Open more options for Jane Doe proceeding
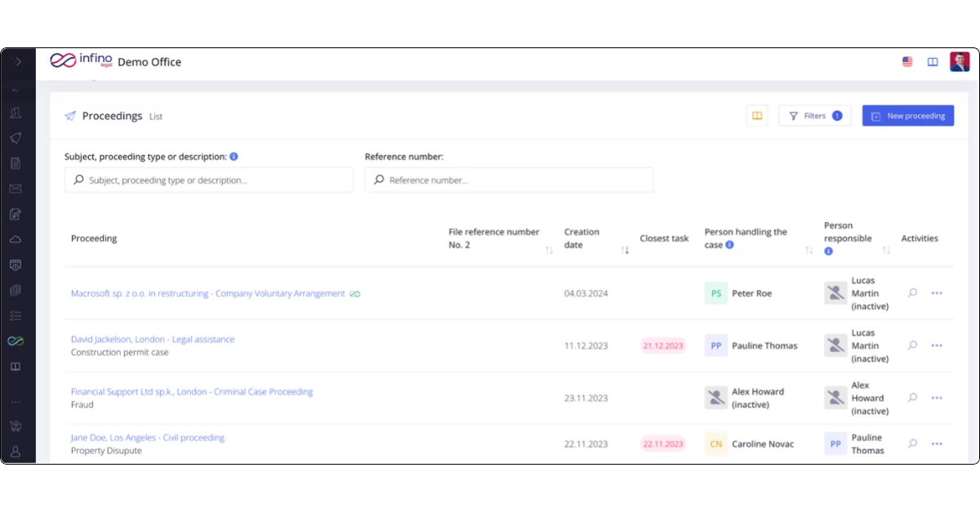This screenshot has height=512, width=980. point(937,444)
